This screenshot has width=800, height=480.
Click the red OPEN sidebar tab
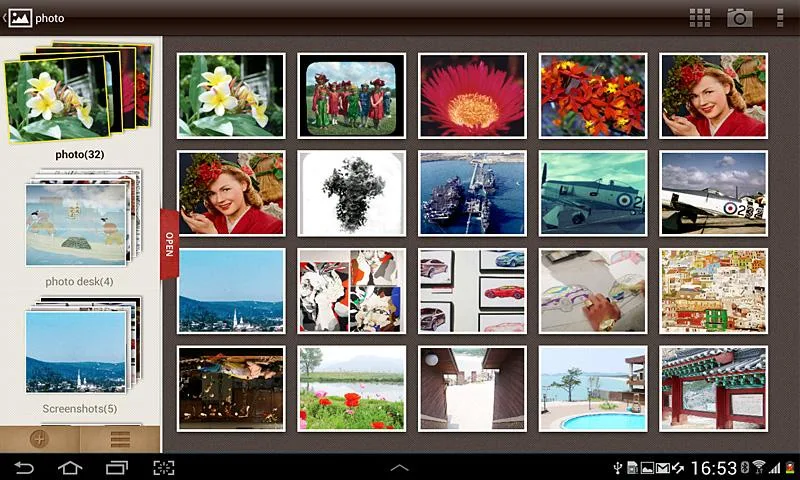coord(169,244)
